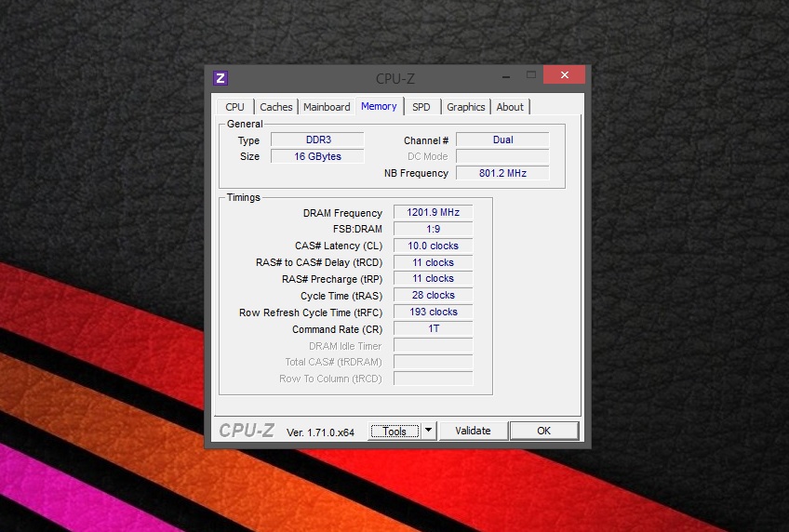
Task: Click the empty DRAM Idle Timer field
Action: point(434,345)
